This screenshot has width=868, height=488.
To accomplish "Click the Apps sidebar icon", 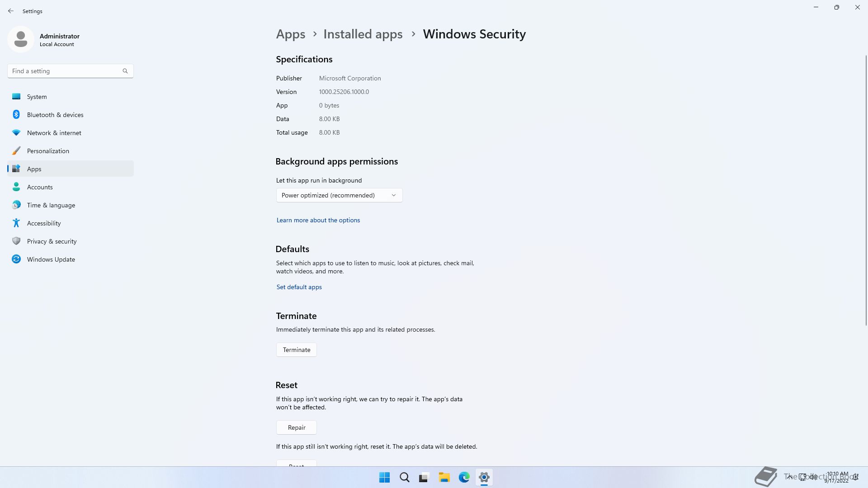I will tap(16, 169).
